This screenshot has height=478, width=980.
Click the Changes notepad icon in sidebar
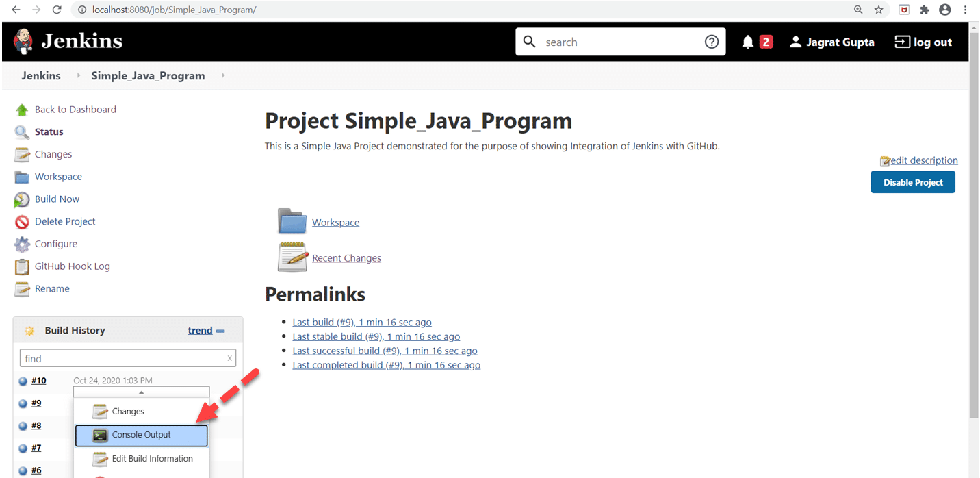point(22,155)
